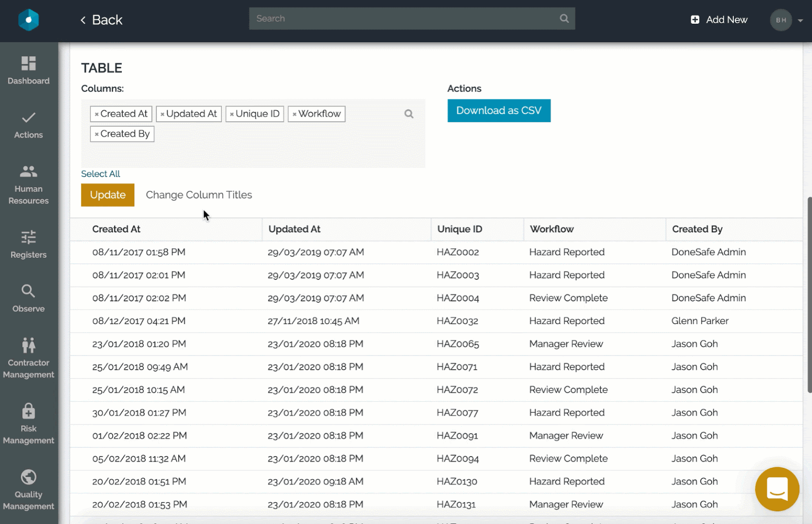Remove the Workflow column tag
This screenshot has width=812, height=524.
point(294,115)
